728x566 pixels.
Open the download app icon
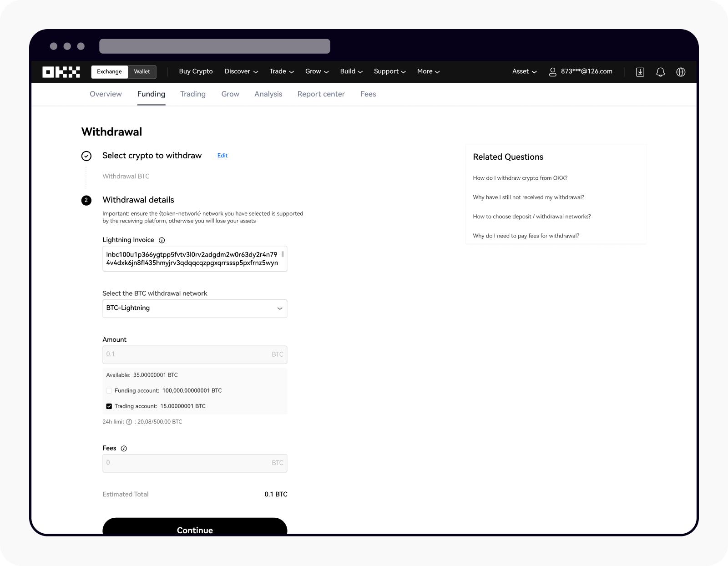point(640,72)
